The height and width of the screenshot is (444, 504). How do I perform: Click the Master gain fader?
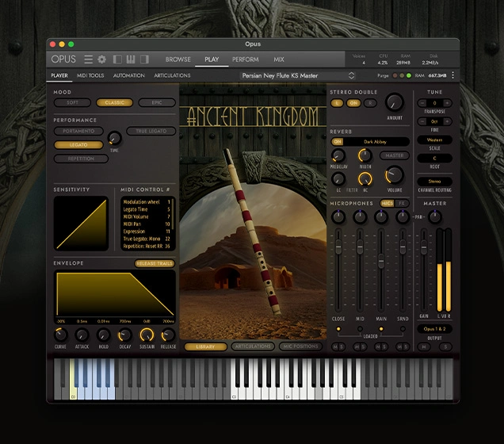424,247
